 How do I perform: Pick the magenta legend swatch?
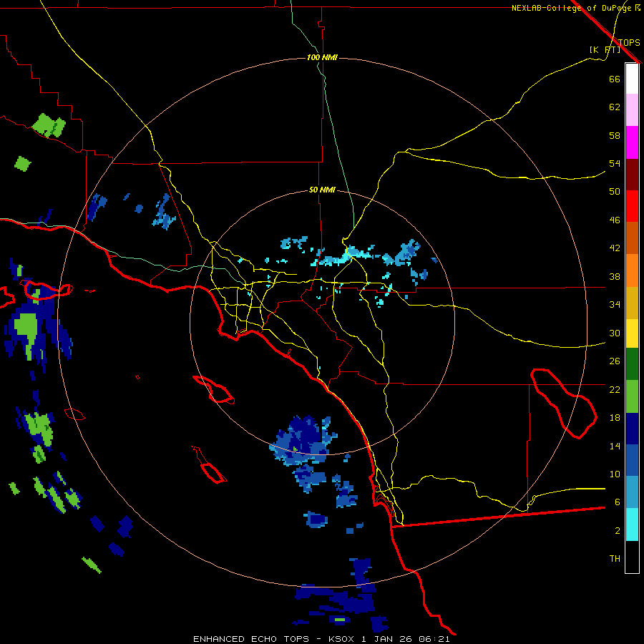(x=632, y=142)
